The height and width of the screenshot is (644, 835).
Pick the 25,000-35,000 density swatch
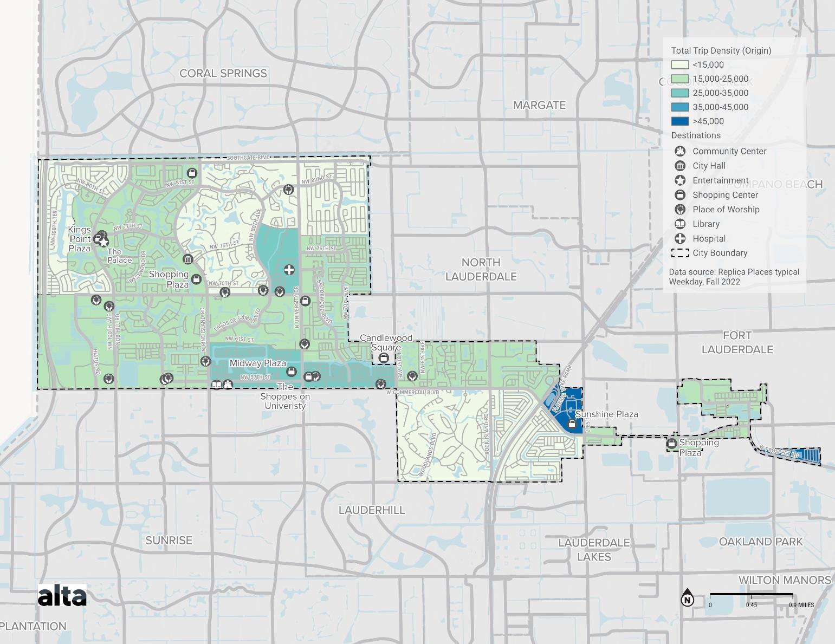(680, 93)
